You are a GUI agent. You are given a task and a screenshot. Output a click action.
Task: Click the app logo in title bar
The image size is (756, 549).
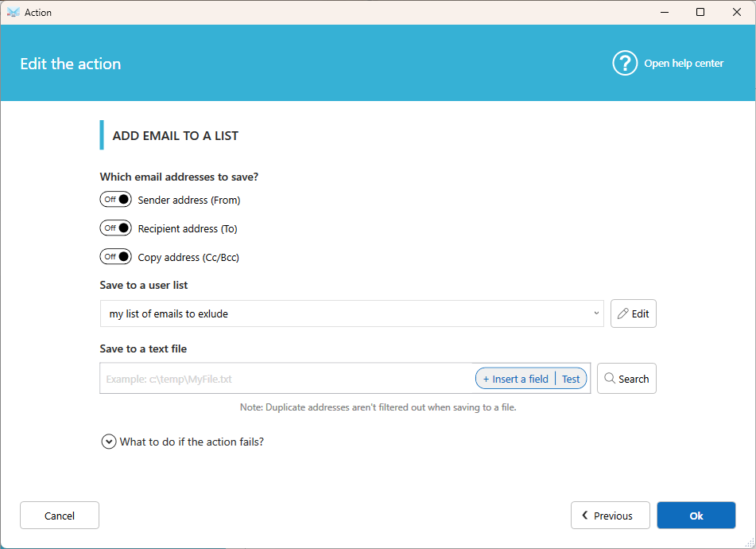[x=14, y=13]
